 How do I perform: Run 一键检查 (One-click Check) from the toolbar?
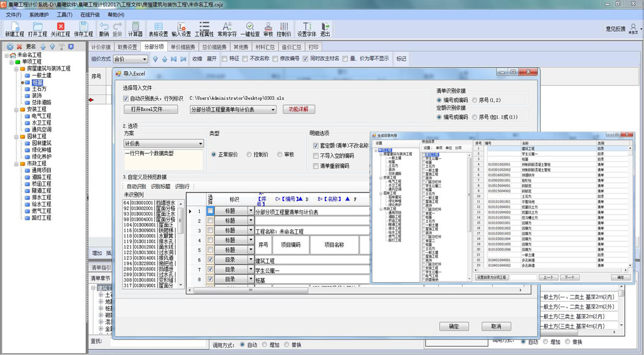click(249, 28)
